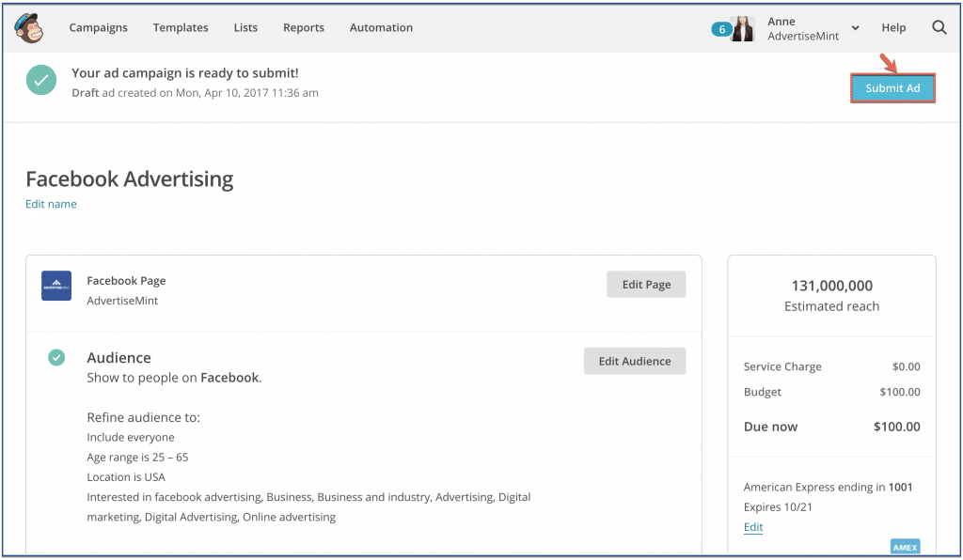
Task: Click the Mailchimp monkey logo
Action: [x=29, y=27]
